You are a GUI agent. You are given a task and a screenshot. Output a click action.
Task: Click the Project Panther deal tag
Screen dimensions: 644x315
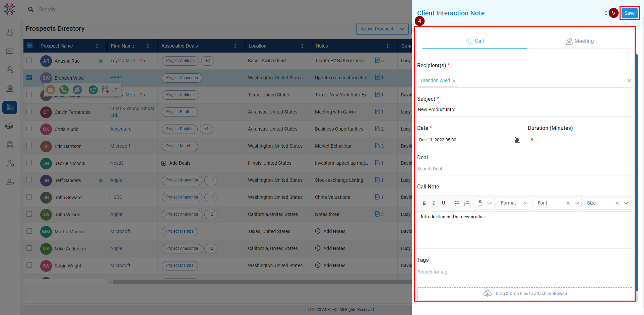[180, 112]
